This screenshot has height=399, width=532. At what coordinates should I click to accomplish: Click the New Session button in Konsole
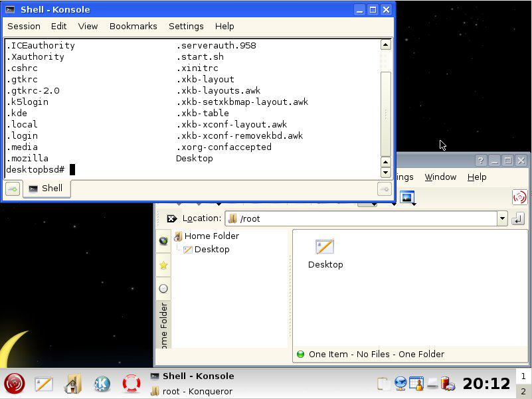tap(12, 189)
